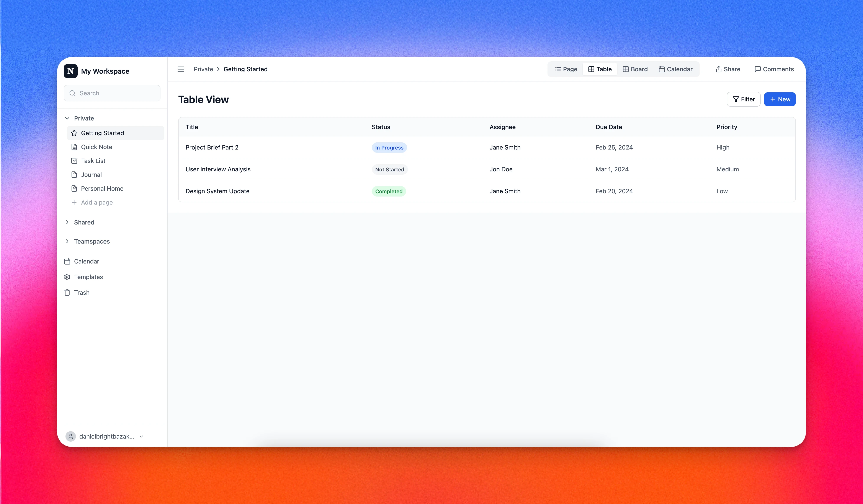Click the Trash bin icon
863x504 pixels.
click(67, 293)
